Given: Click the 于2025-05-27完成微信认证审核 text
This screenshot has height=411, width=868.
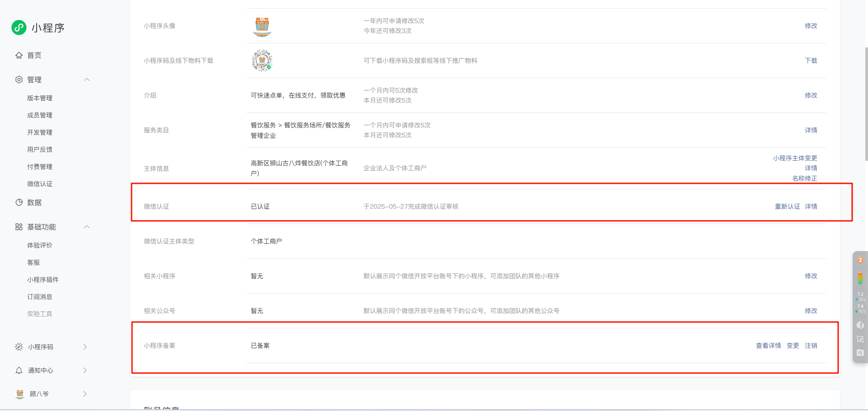Looking at the screenshot, I should point(411,206).
